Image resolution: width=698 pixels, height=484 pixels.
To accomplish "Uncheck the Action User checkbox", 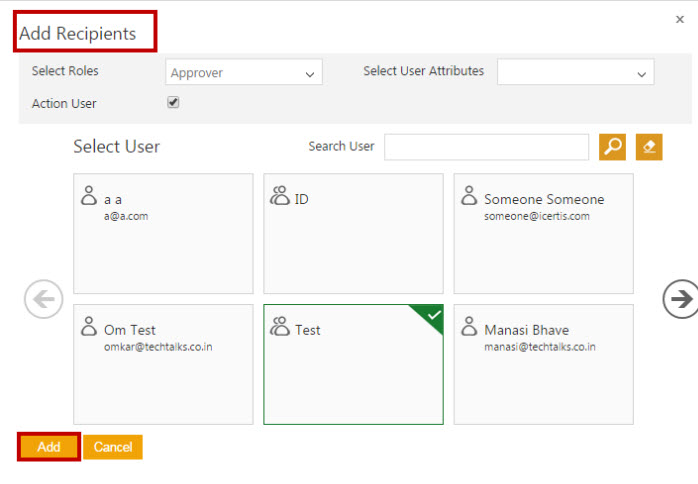I will [173, 102].
